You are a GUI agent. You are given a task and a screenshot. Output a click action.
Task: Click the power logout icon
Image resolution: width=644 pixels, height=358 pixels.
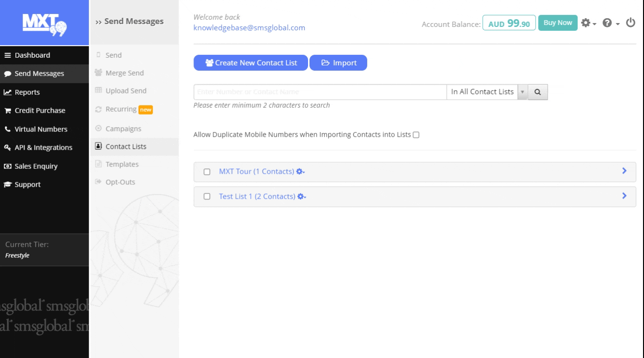630,23
